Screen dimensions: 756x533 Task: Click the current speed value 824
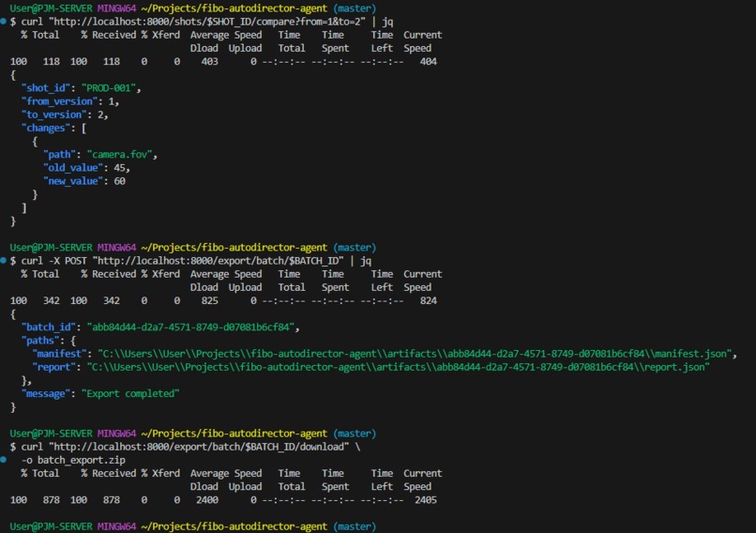pyautogui.click(x=428, y=300)
